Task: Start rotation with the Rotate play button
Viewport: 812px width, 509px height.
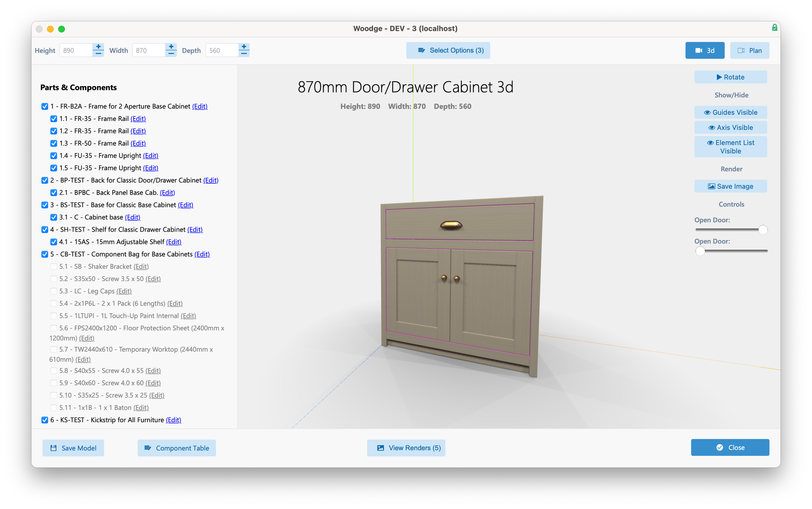Action: pos(730,77)
